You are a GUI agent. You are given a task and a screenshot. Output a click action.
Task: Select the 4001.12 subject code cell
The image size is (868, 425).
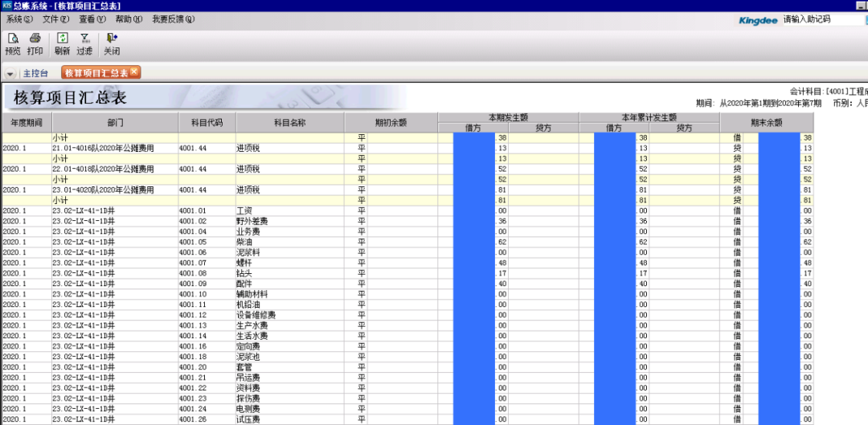pyautogui.click(x=207, y=315)
